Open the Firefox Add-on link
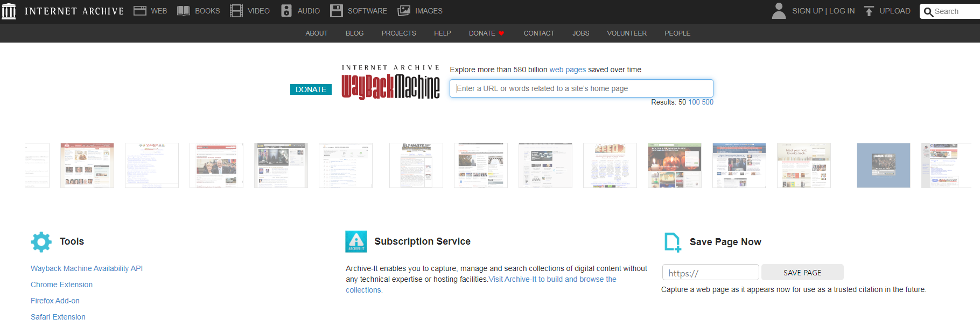980x326 pixels. 55,301
